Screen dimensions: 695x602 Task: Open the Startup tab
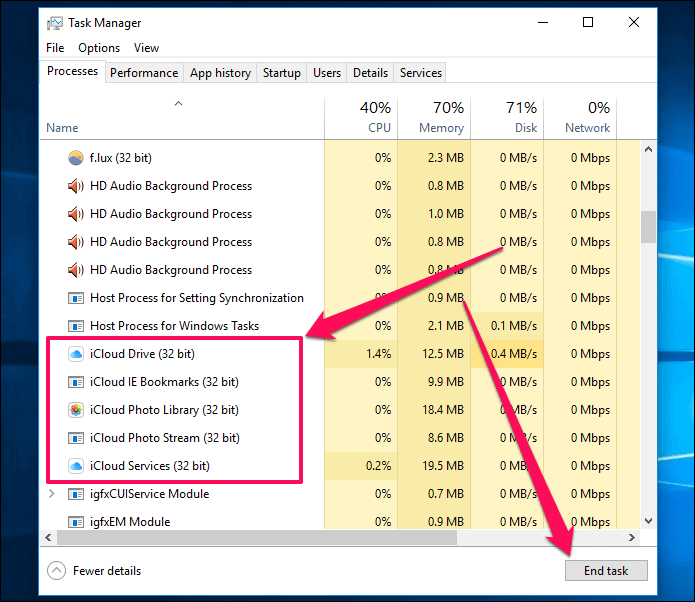pos(282,73)
